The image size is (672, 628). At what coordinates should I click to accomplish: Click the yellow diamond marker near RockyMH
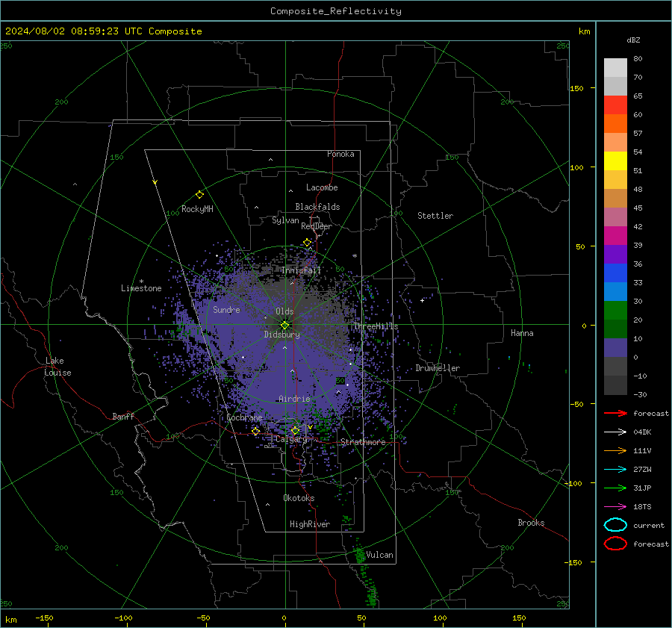point(199,195)
